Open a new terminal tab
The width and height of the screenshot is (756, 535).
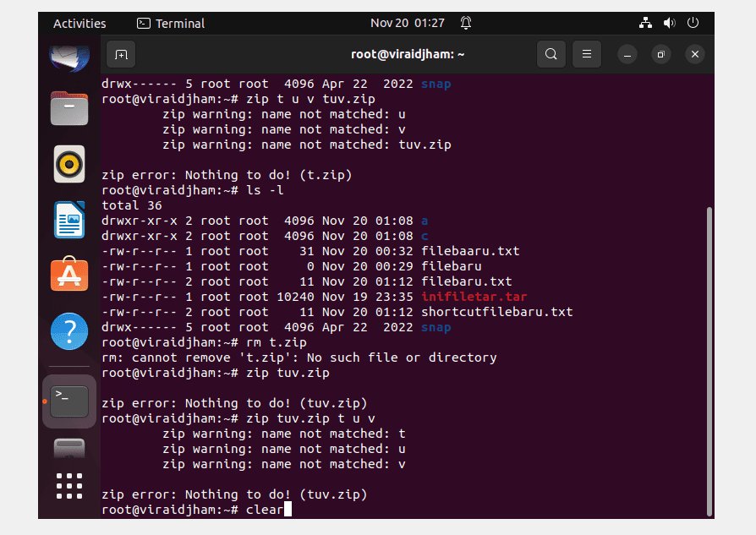pyautogui.click(x=121, y=54)
